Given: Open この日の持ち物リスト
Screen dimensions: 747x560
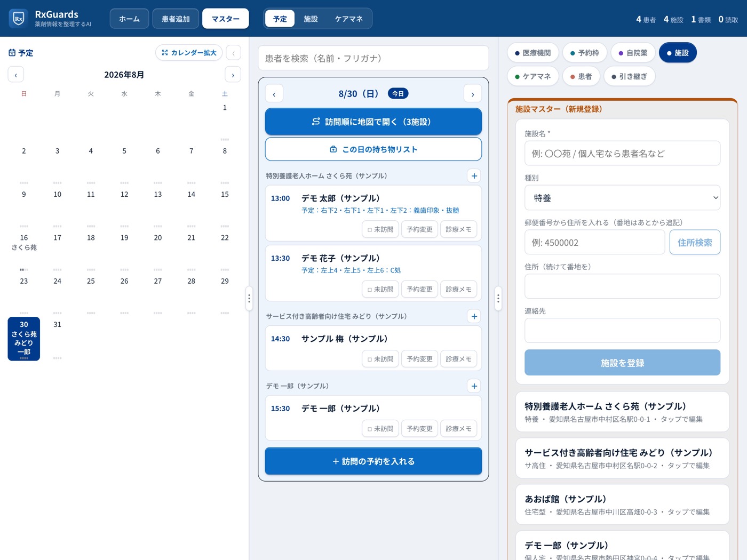Looking at the screenshot, I should click(373, 149).
